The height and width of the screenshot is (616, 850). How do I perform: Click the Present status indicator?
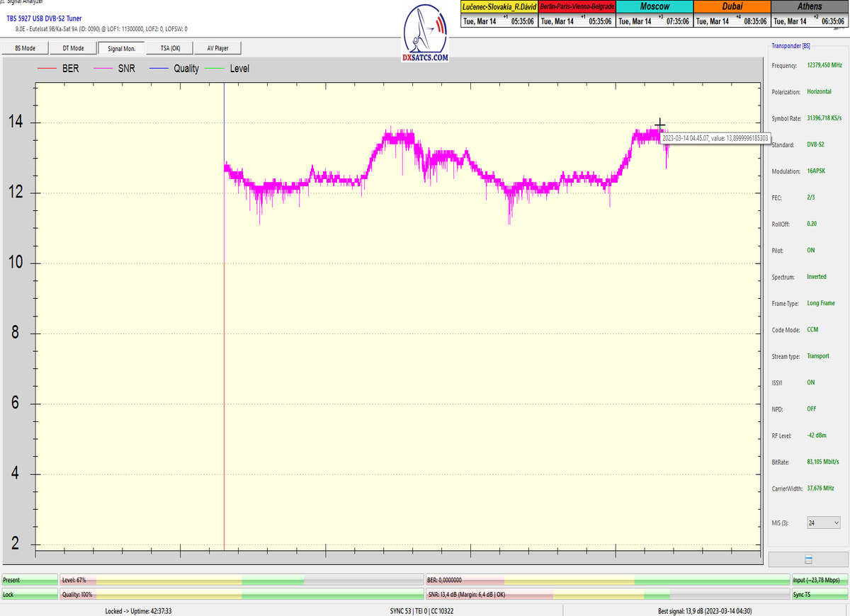click(x=30, y=580)
